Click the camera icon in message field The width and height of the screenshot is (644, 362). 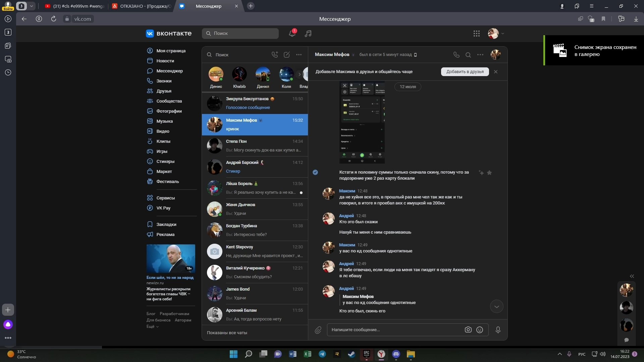click(x=468, y=330)
